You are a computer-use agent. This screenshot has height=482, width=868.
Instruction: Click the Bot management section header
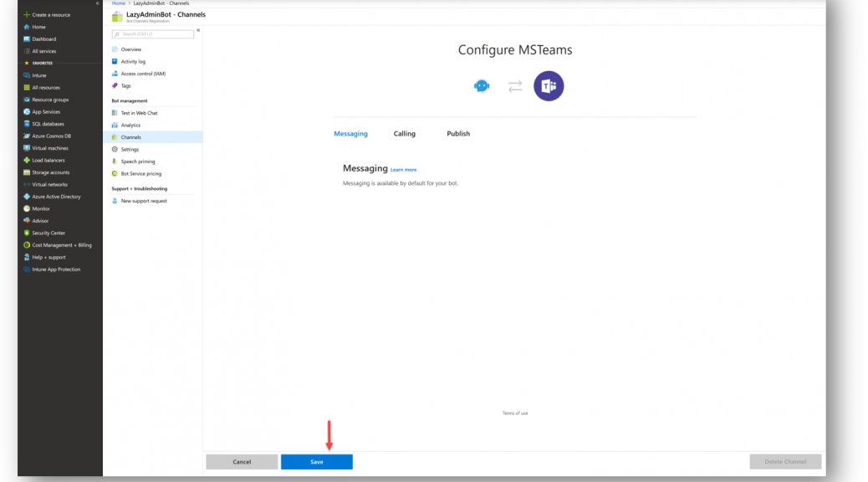click(130, 100)
